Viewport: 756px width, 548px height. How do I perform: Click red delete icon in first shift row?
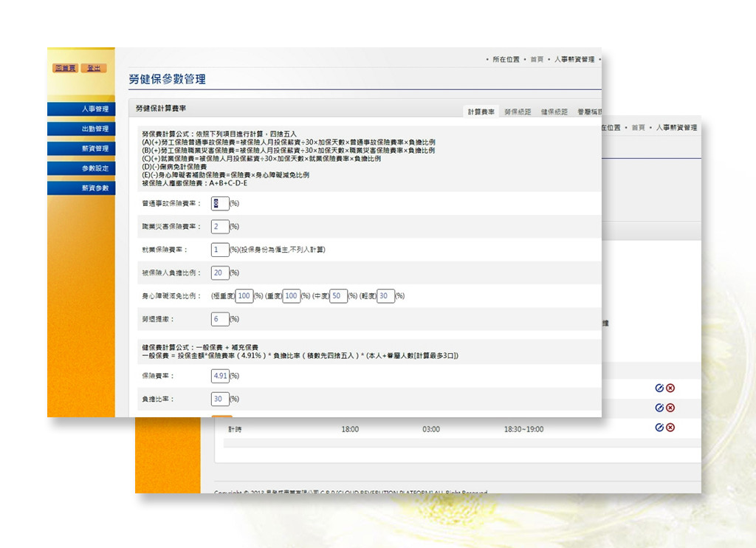point(670,388)
